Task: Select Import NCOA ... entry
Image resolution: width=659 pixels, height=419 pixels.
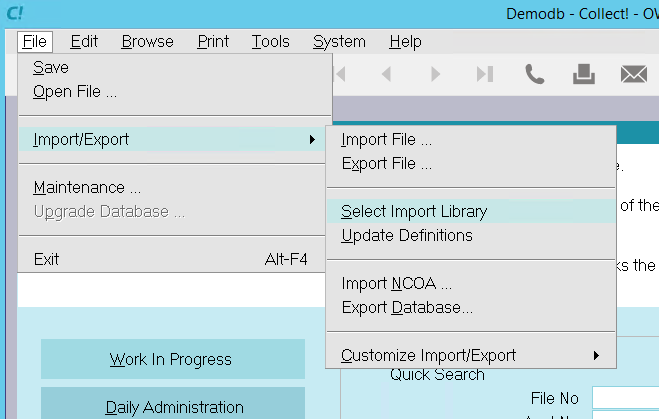Action: click(471, 283)
